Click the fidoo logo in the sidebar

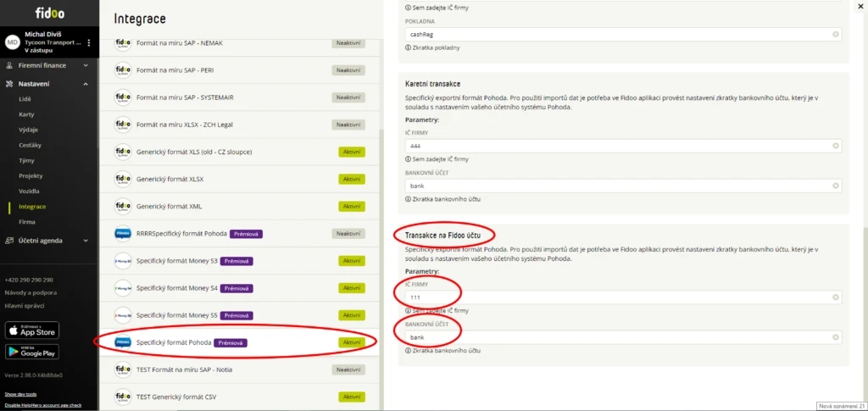point(50,13)
